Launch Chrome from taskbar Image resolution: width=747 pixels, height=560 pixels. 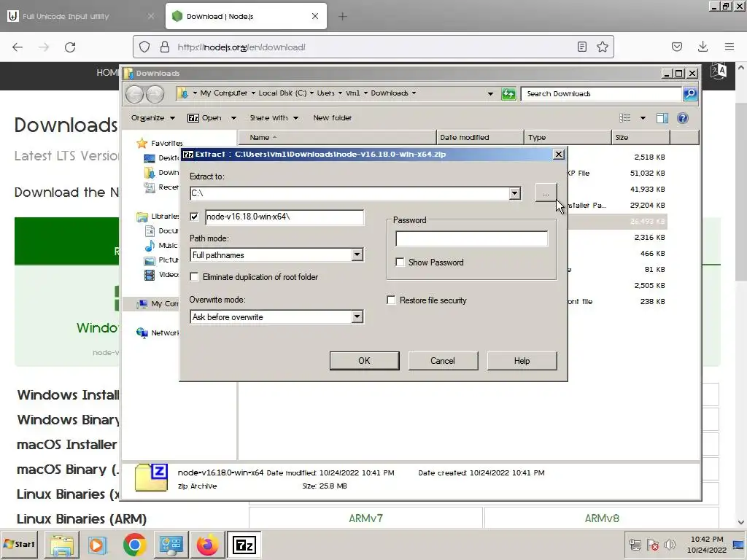tap(134, 544)
